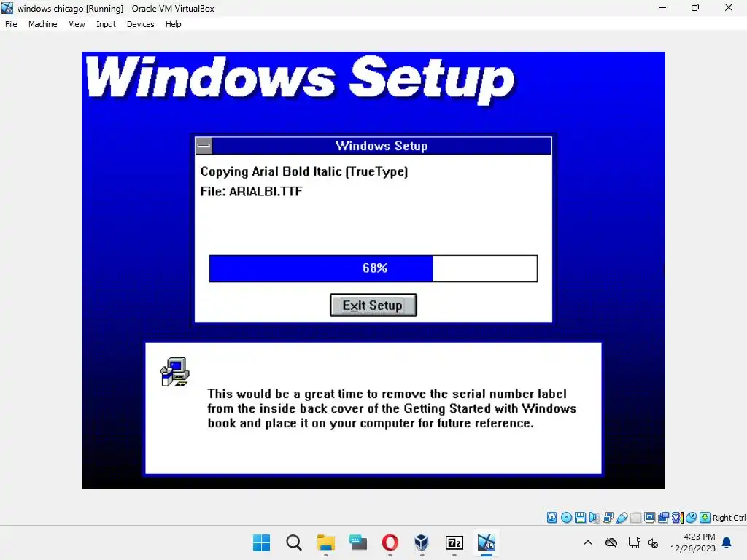Image resolution: width=747 pixels, height=560 pixels.
Task: Open the 7-Zip taskbar icon
Action: pos(454,542)
